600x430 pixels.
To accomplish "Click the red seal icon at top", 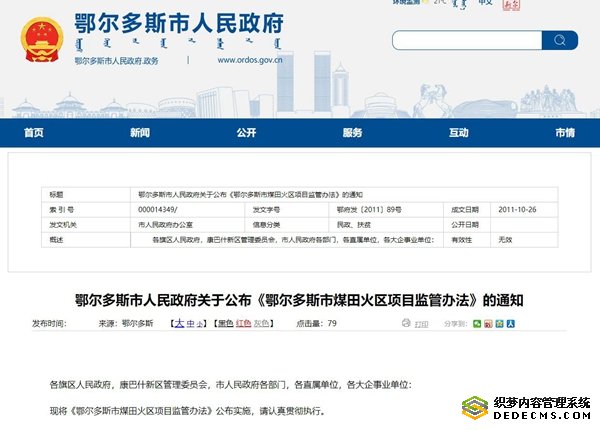I will 511,5.
